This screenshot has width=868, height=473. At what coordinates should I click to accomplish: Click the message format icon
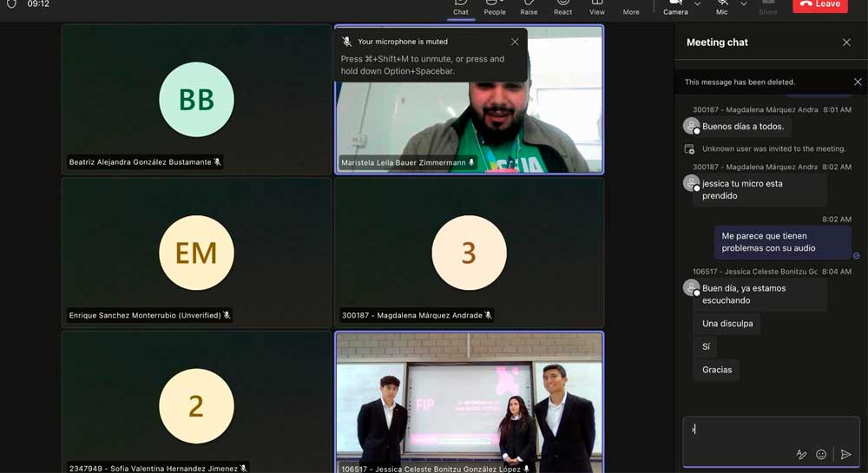click(802, 455)
